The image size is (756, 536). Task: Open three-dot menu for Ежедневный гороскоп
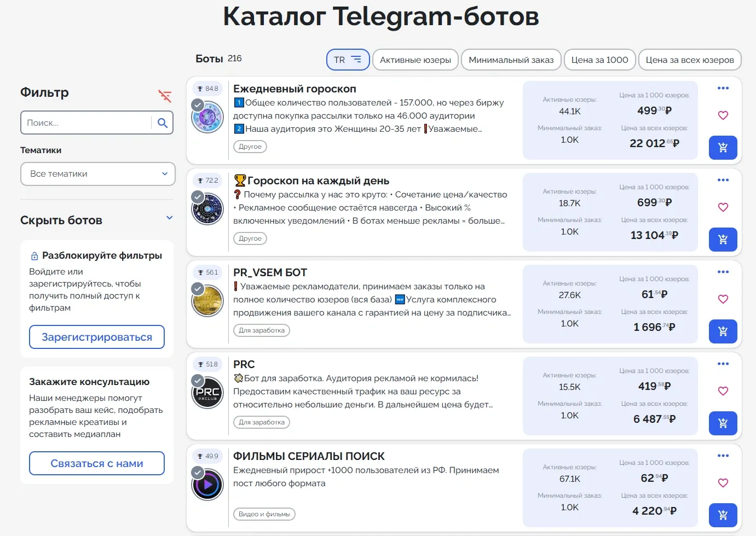pyautogui.click(x=723, y=88)
